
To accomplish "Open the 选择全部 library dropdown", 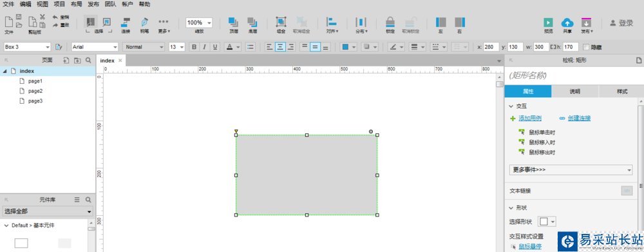I will click(x=48, y=211).
